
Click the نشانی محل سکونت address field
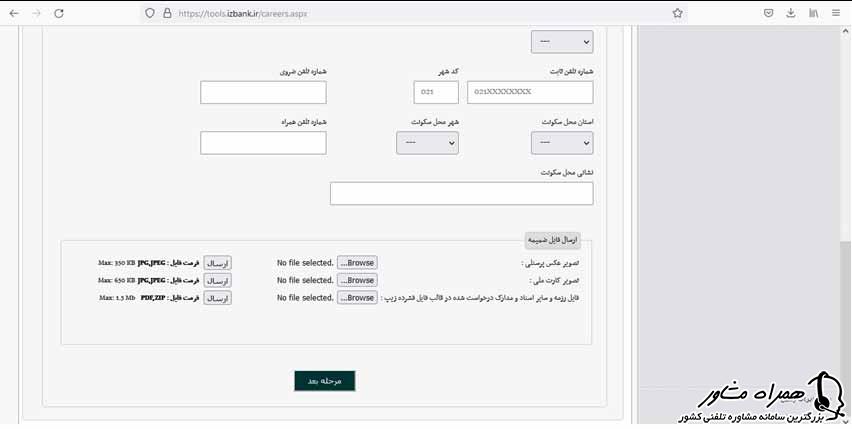461,194
